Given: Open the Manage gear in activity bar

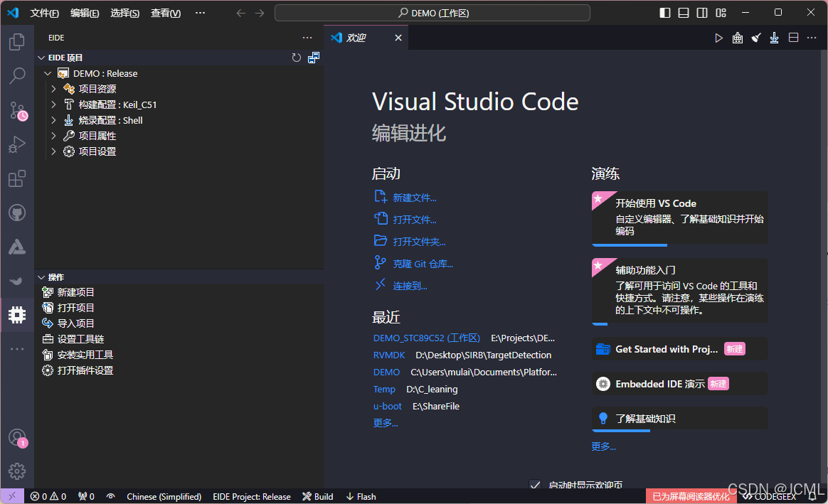Looking at the screenshot, I should [17, 471].
